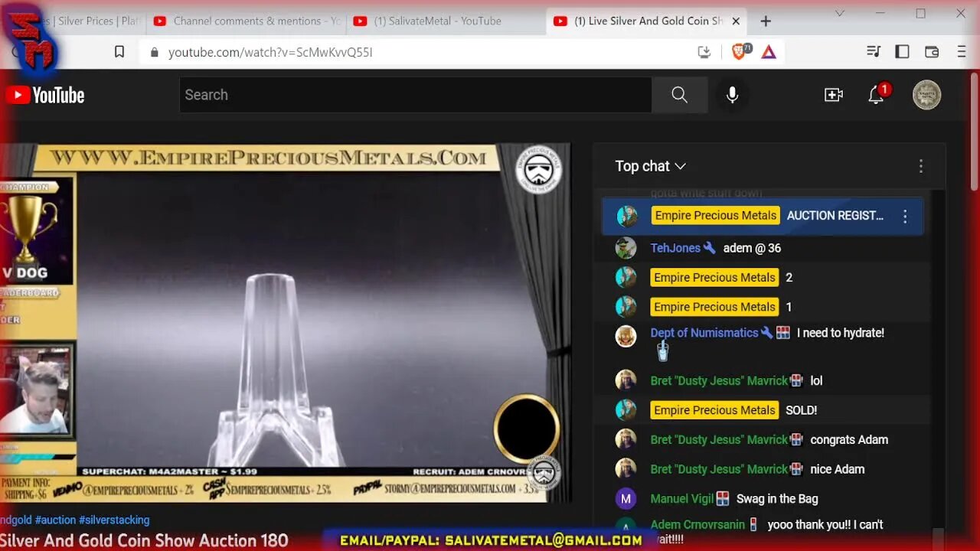Viewport: 980px width, 551px height.
Task: Open pinned message three-dot options
Action: coord(905,217)
